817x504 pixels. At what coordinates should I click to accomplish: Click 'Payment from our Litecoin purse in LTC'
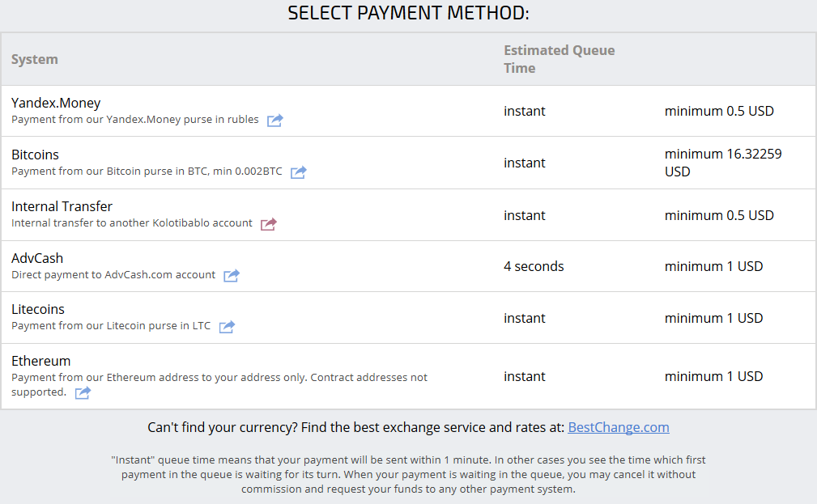pos(111,325)
